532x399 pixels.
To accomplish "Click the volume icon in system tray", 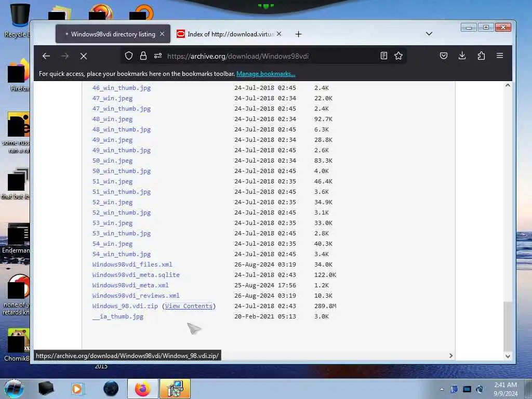I will coord(480,389).
